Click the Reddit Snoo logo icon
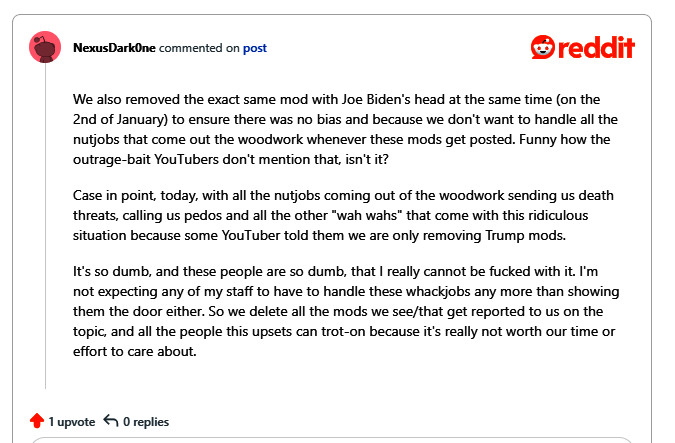The image size is (675, 443). [x=546, y=47]
